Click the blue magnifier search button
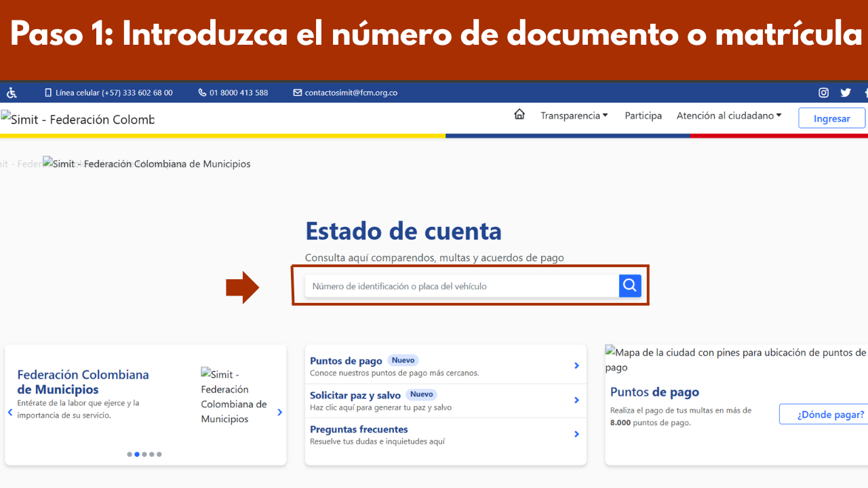This screenshot has height=488, width=868. coord(630,286)
